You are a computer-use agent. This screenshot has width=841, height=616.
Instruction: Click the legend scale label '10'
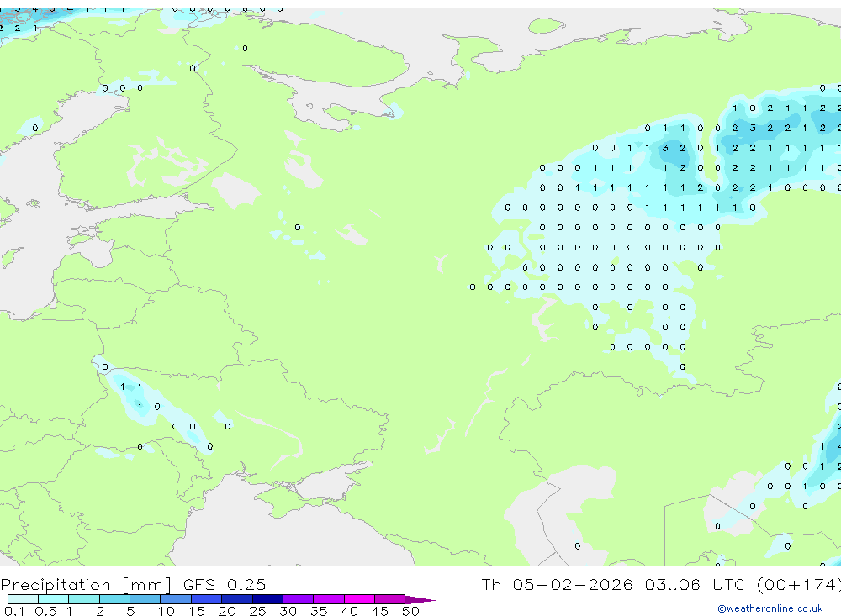(167, 611)
